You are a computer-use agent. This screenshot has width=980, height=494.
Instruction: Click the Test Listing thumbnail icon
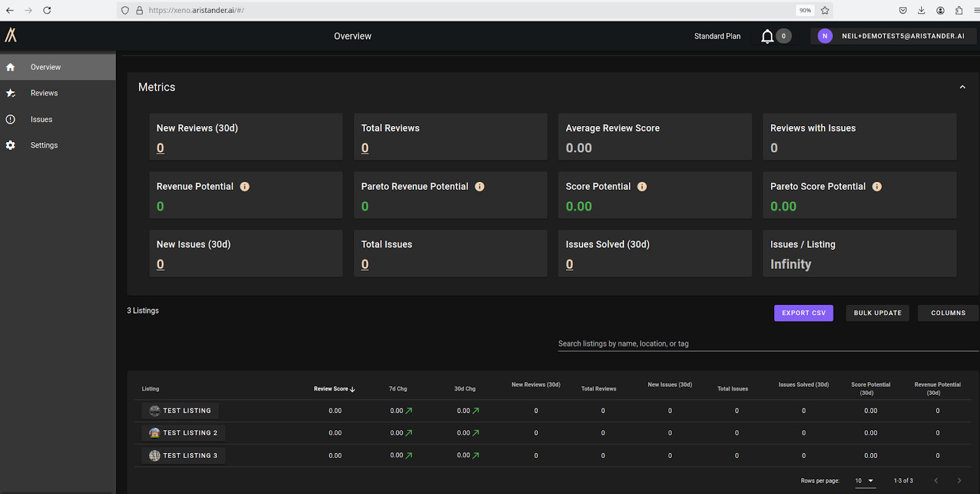tap(154, 411)
